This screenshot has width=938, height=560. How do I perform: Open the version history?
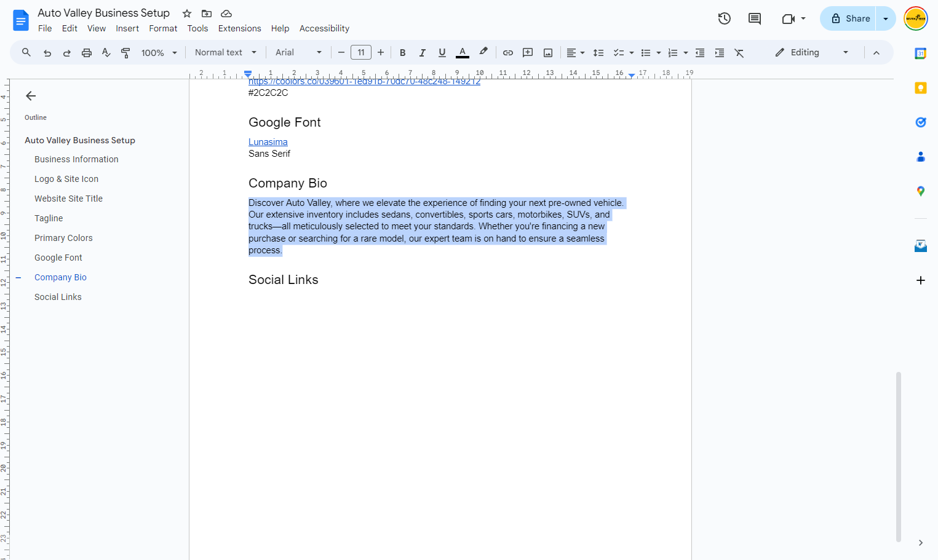[725, 18]
